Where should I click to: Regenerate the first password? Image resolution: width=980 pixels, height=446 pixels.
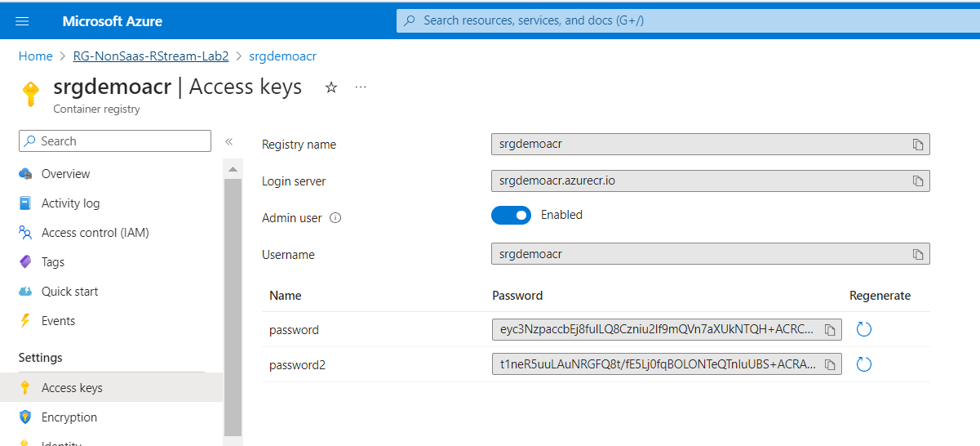tap(864, 329)
